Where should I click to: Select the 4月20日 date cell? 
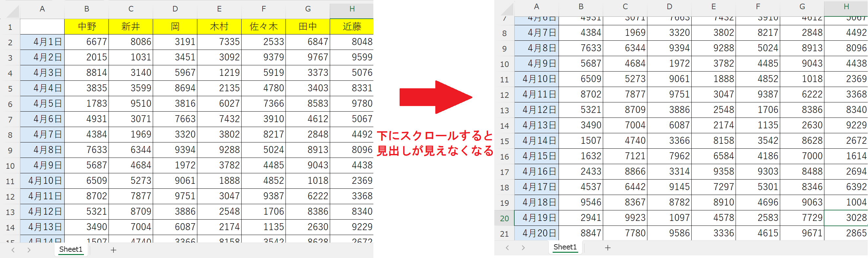point(536,233)
